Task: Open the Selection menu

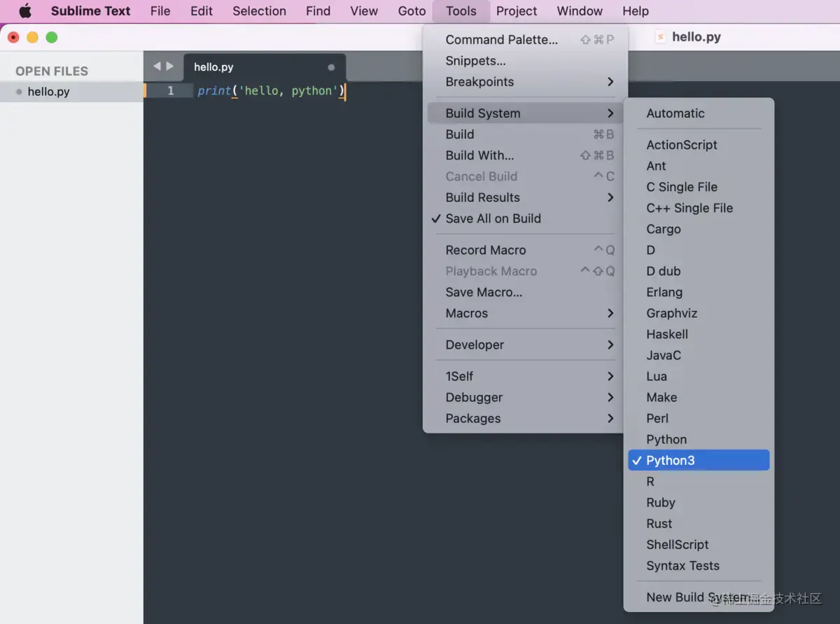Action: (259, 11)
